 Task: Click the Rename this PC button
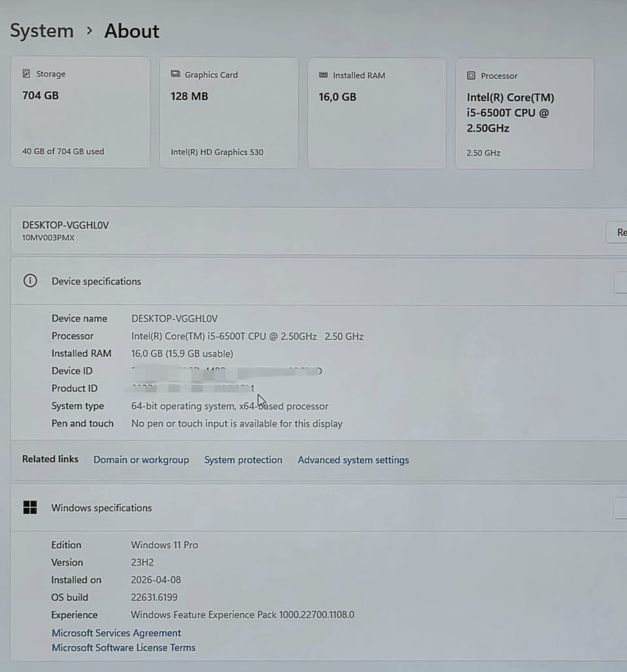point(618,232)
